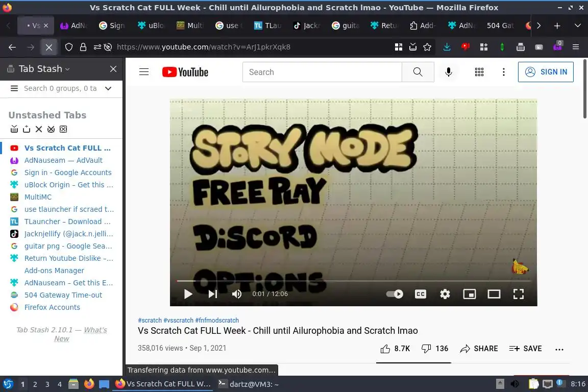Viewport: 588px width, 392px height.
Task: Launch Firefox from taskbar launcher
Action: tap(89, 384)
